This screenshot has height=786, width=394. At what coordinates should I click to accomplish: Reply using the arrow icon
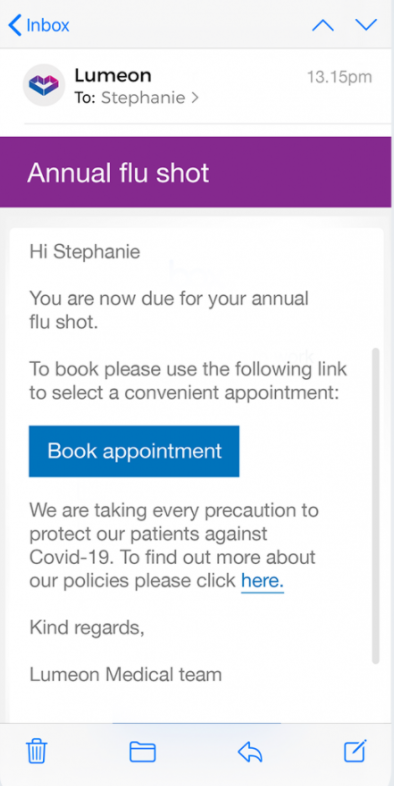(250, 752)
